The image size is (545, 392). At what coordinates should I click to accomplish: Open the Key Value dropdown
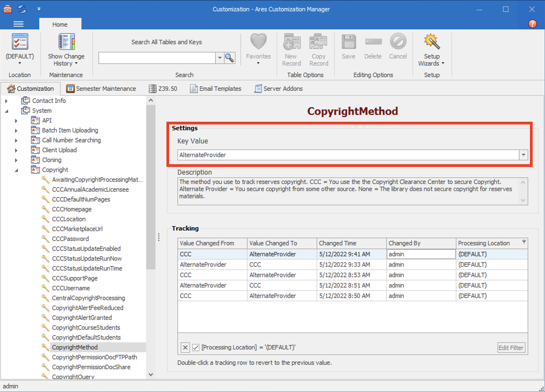click(523, 155)
